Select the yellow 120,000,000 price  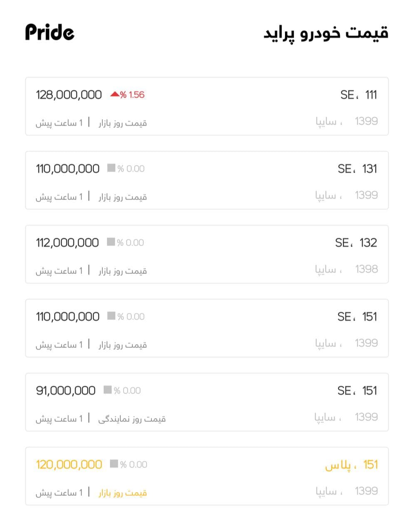pos(69,465)
